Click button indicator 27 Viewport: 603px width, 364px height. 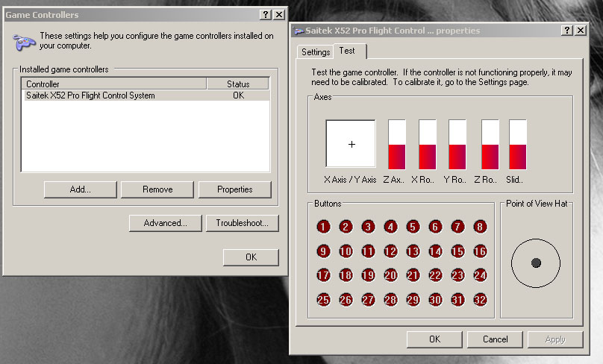(x=368, y=300)
